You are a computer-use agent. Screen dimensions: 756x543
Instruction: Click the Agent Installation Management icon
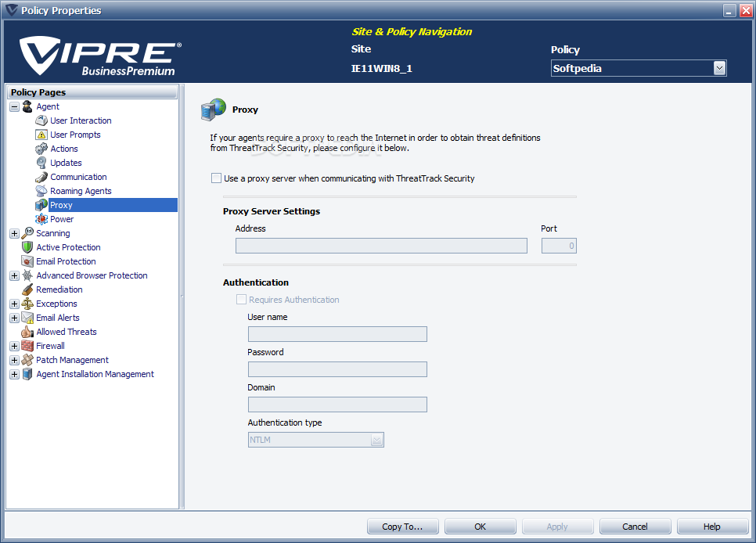pyautogui.click(x=27, y=374)
